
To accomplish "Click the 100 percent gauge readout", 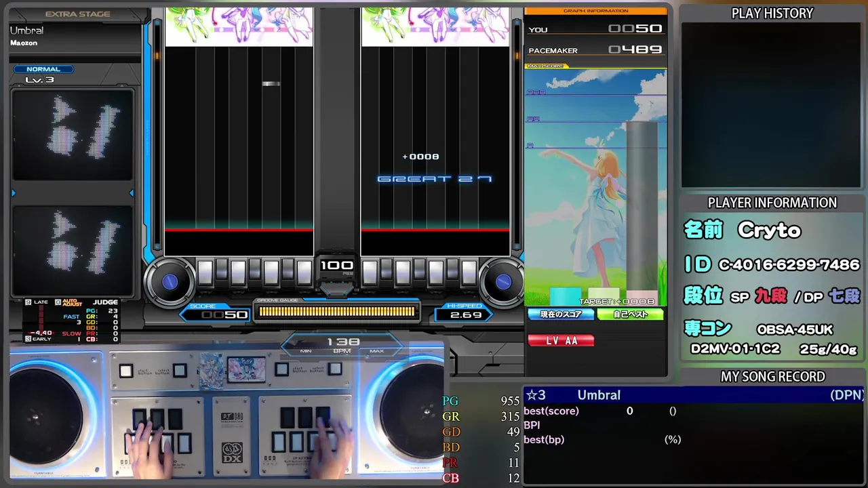I will pyautogui.click(x=336, y=265).
